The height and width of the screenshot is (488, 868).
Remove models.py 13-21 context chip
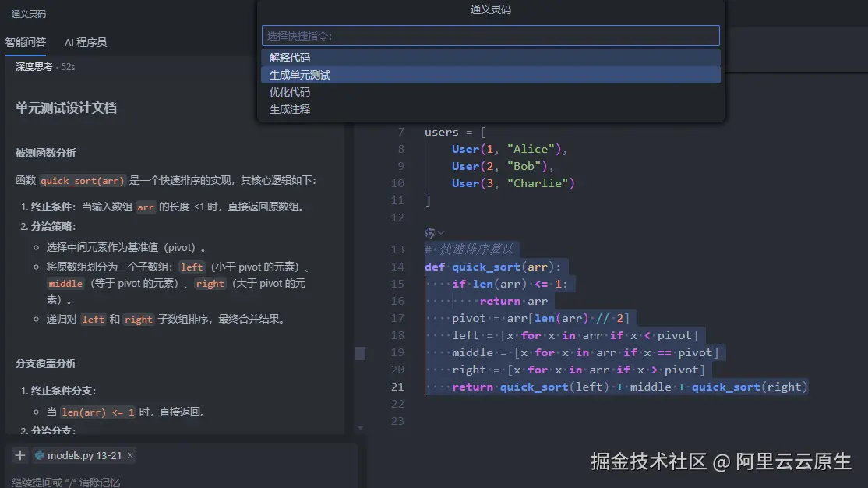[130, 455]
